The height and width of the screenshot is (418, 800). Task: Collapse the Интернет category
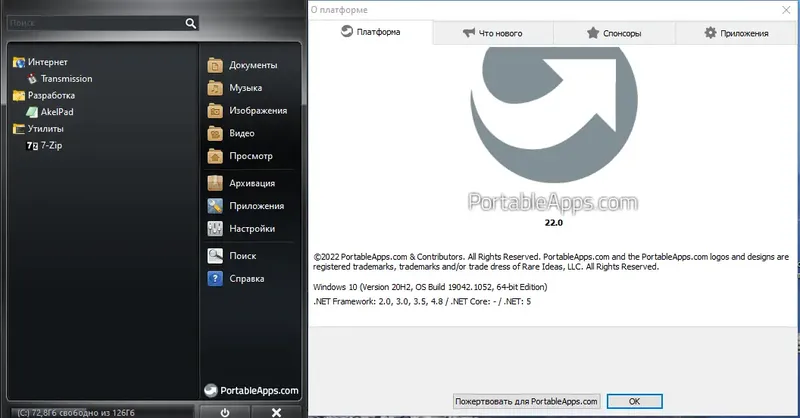pyautogui.click(x=47, y=62)
